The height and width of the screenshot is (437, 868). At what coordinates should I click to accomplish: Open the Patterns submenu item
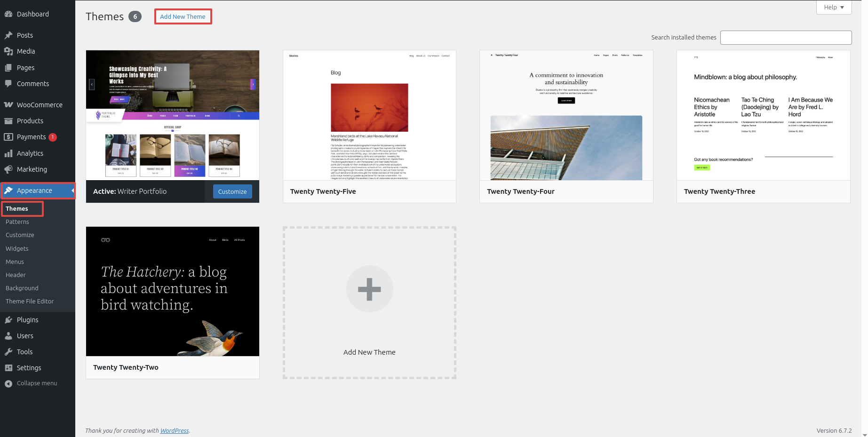pyautogui.click(x=17, y=222)
